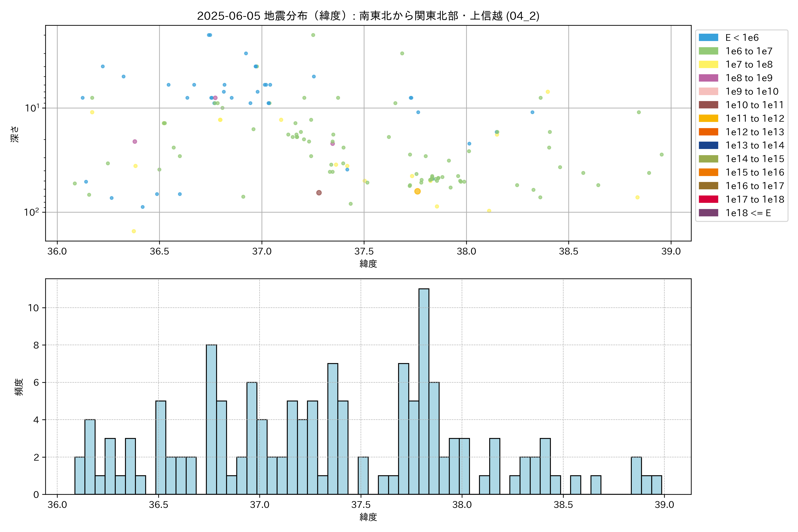Click the large orange scatter point near 37.75
Screen dimensions: 798x532
417,191
